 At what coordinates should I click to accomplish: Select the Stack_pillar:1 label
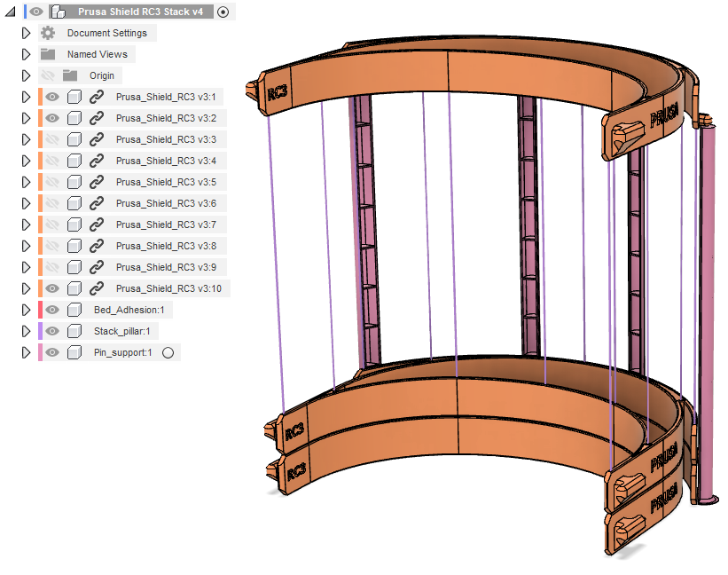pyautogui.click(x=122, y=331)
